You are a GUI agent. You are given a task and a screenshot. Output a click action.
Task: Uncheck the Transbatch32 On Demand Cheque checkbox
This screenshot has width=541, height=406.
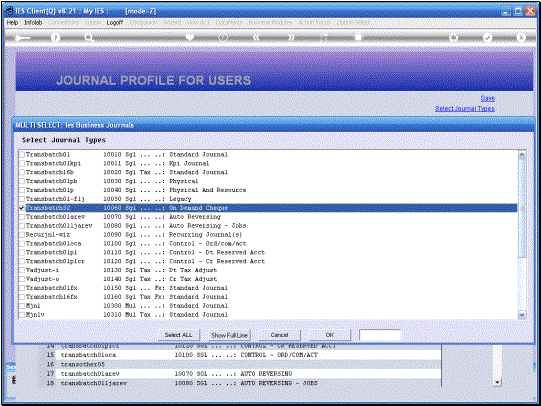click(x=22, y=208)
